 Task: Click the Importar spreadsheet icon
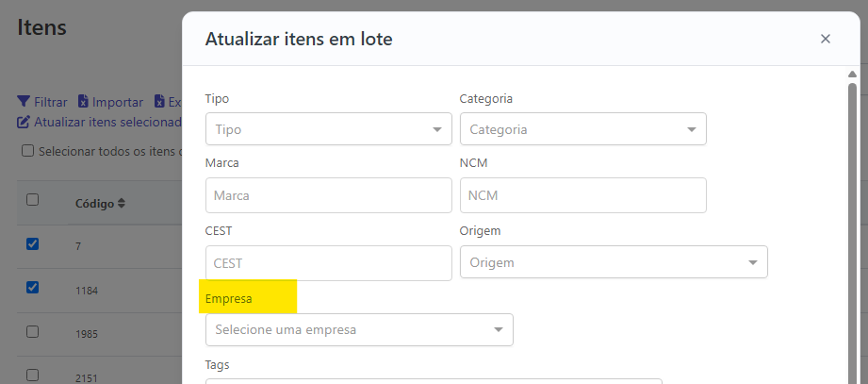83,102
